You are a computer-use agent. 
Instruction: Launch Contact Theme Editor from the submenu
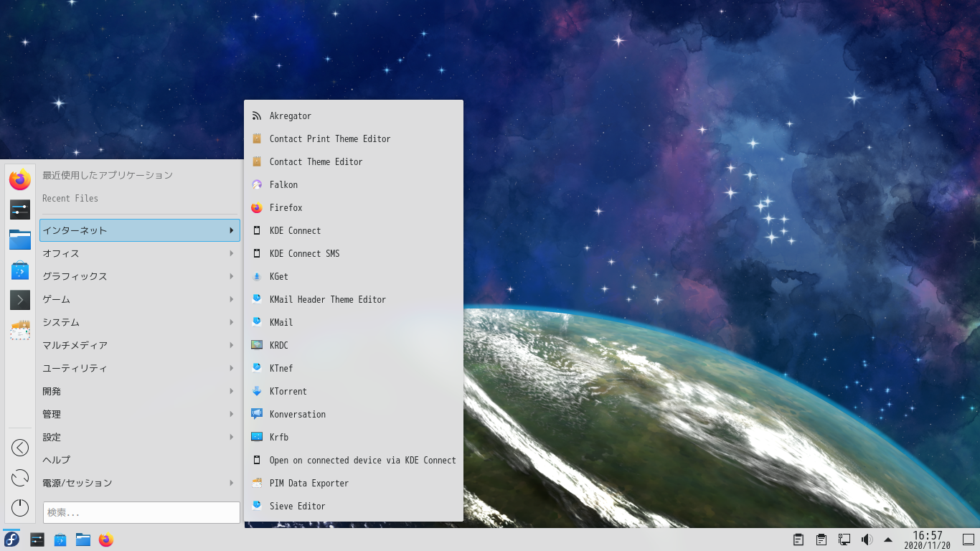(354, 161)
